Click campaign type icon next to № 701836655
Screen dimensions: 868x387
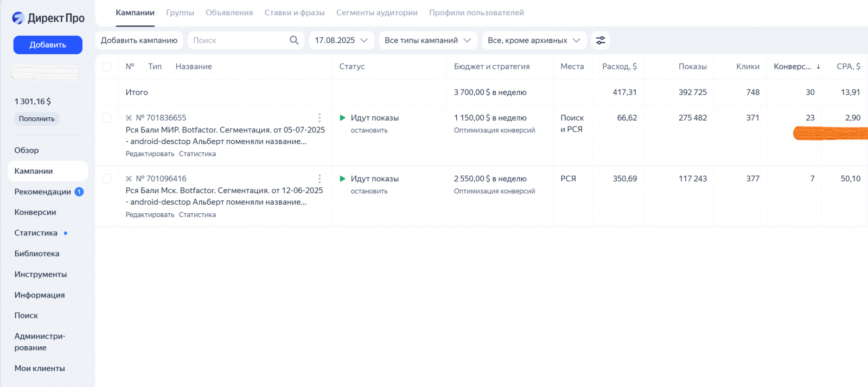129,118
